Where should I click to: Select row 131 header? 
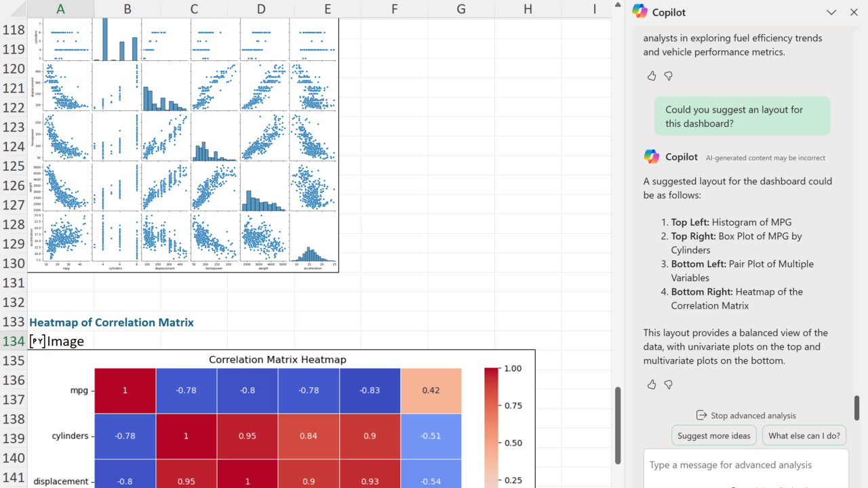click(14, 283)
